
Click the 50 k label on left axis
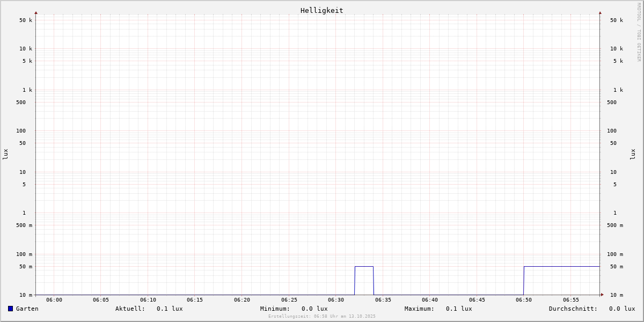[x=26, y=20]
